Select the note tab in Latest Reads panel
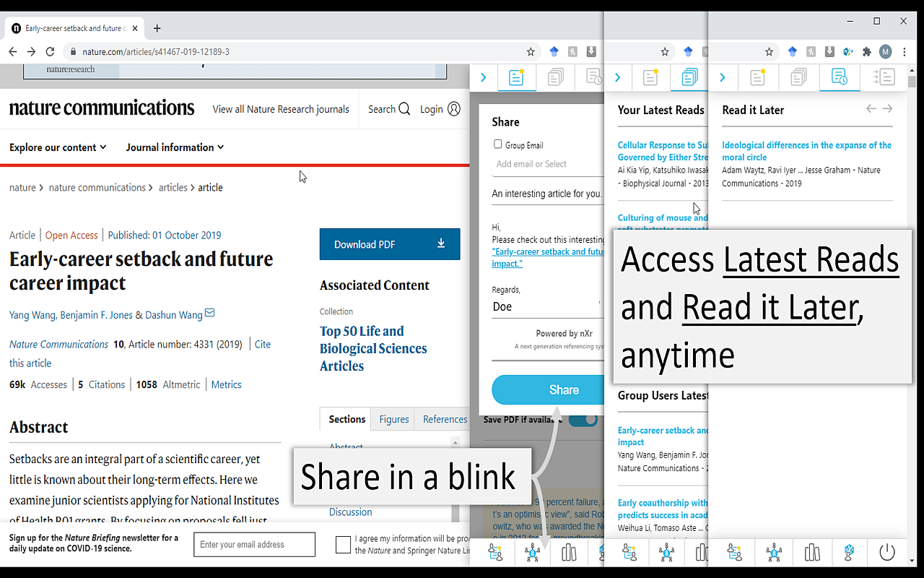This screenshot has width=924, height=578. [x=650, y=77]
